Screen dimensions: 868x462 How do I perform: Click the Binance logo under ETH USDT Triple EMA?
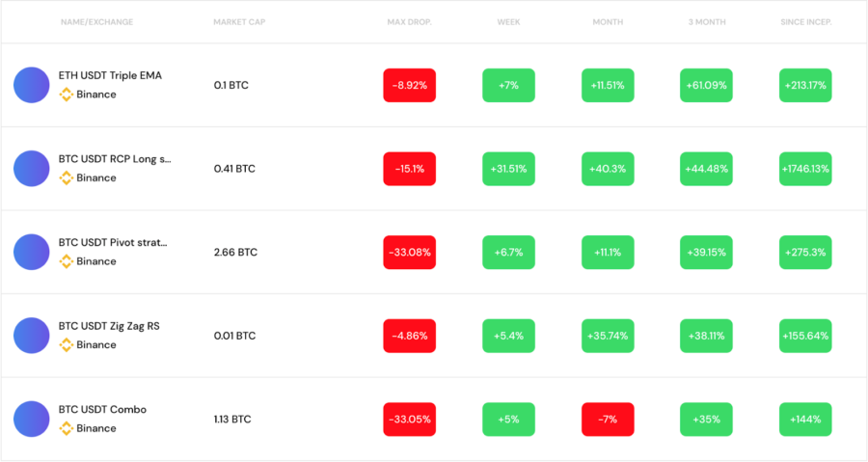click(67, 95)
